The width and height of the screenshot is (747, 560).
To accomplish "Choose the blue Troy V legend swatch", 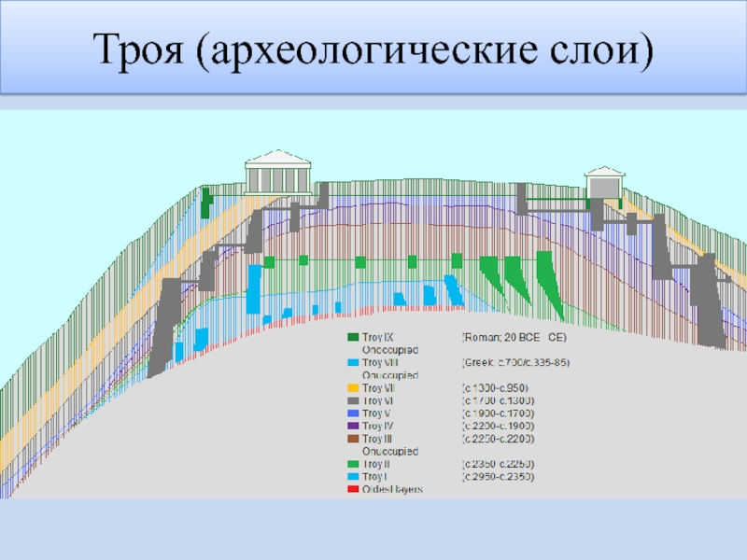I will point(353,413).
